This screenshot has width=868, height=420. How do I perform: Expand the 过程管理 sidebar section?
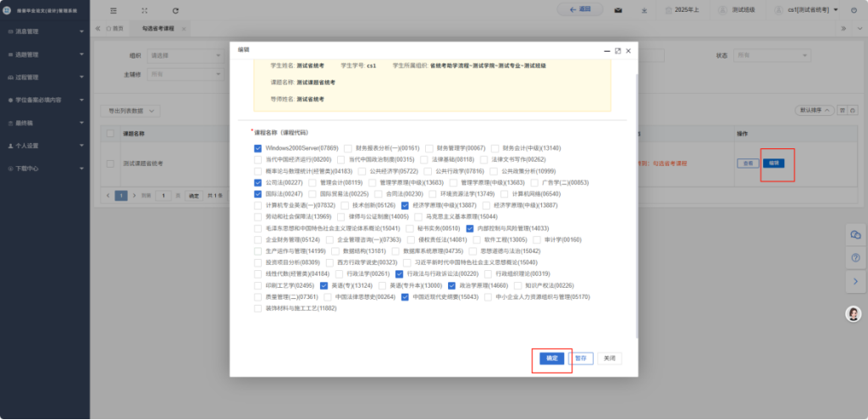click(x=44, y=77)
